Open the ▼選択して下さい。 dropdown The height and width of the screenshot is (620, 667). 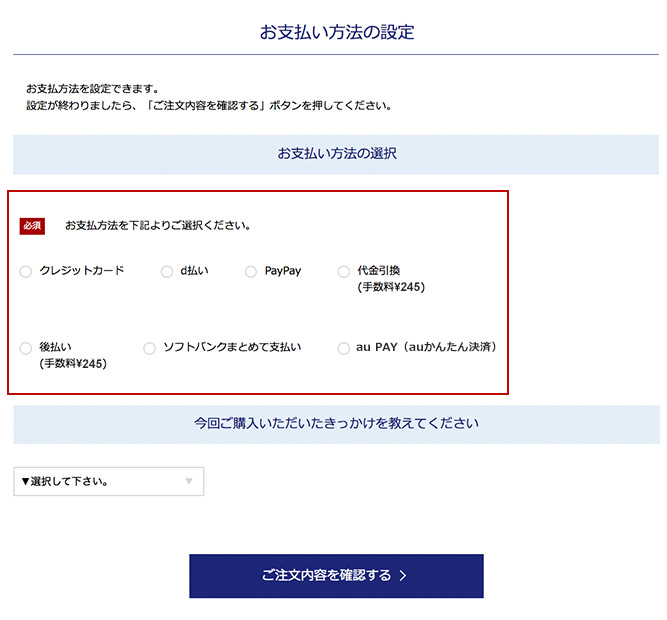pos(108,481)
